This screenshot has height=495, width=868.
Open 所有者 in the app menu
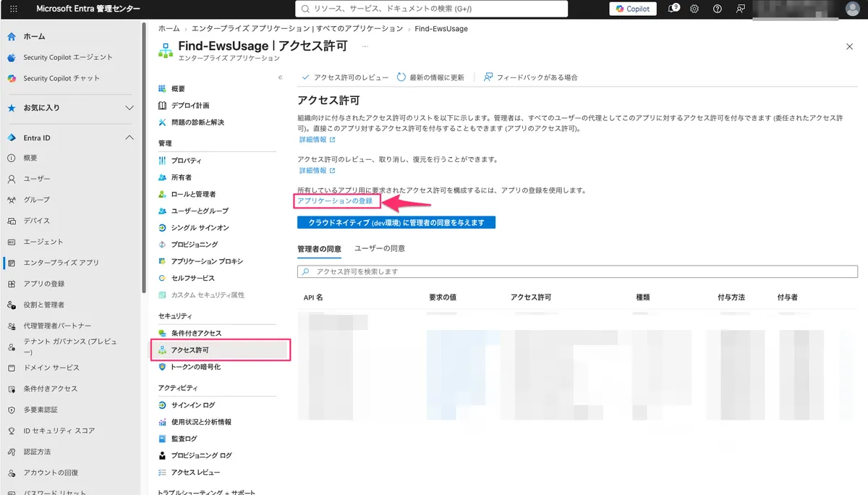(182, 177)
